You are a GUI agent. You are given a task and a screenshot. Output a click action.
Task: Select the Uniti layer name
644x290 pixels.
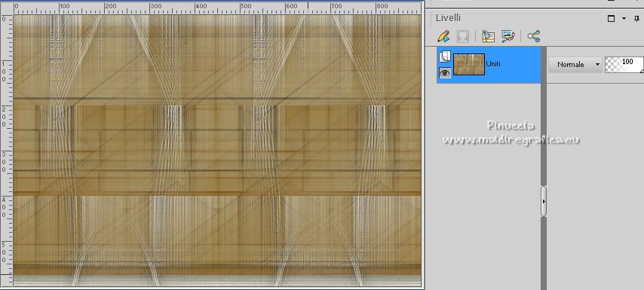[493, 64]
